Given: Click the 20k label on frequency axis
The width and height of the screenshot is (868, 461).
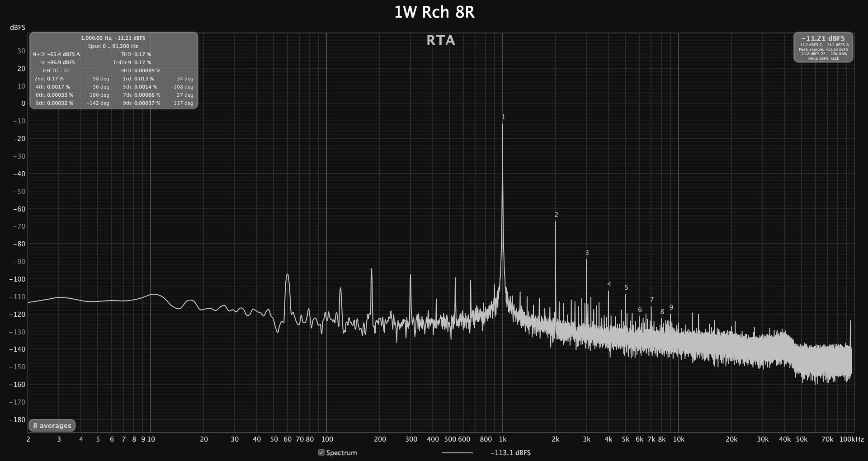Looking at the screenshot, I should pos(731,439).
